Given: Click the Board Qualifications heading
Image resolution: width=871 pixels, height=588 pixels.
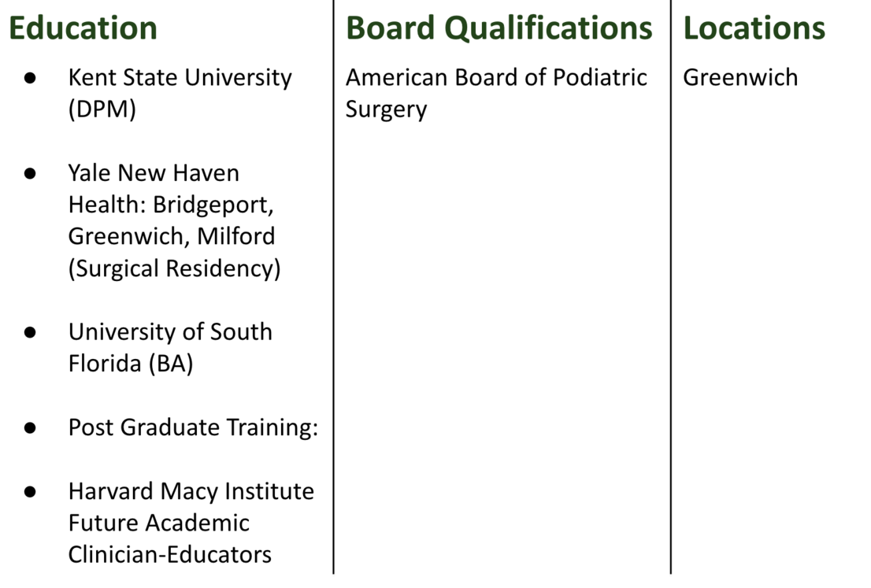Looking at the screenshot, I should point(499,28).
